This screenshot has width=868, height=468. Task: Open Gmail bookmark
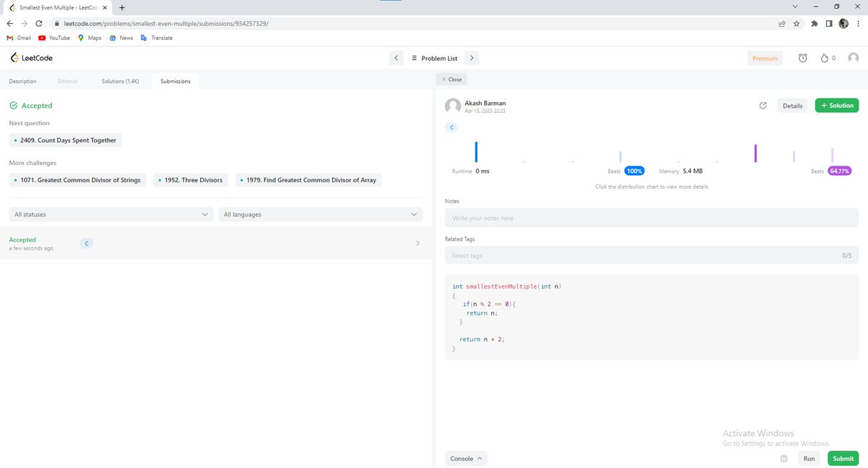coord(19,38)
